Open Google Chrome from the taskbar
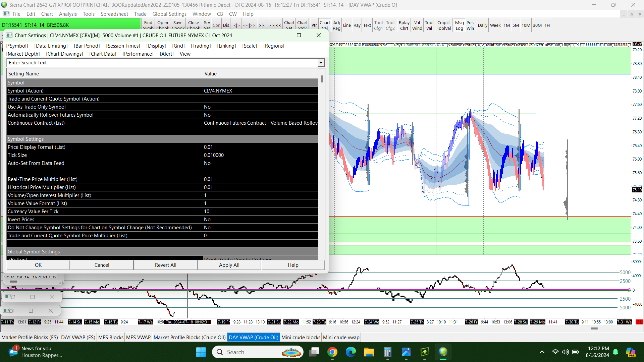The image size is (644, 362). [332, 352]
